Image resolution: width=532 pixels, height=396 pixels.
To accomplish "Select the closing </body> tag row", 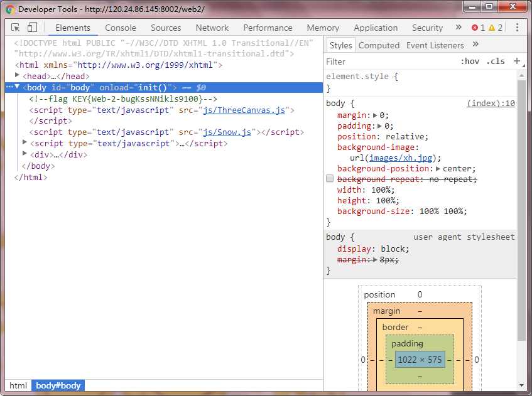I will click(38, 166).
